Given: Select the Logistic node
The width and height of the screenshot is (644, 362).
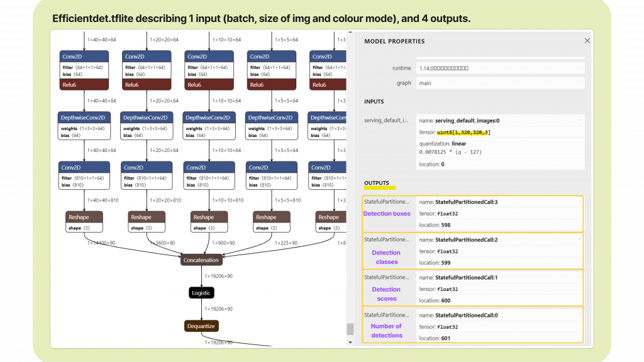Looking at the screenshot, I should pos(201,293).
